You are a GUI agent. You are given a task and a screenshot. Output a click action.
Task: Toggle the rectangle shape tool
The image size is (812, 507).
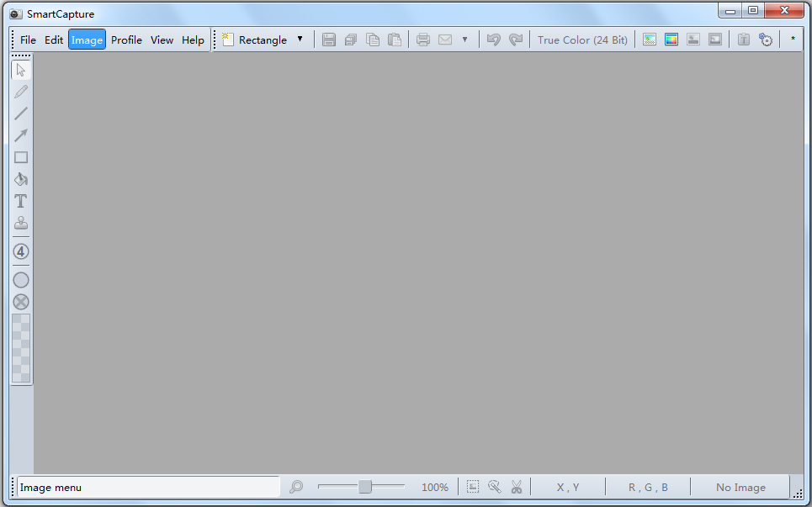pyautogui.click(x=21, y=157)
